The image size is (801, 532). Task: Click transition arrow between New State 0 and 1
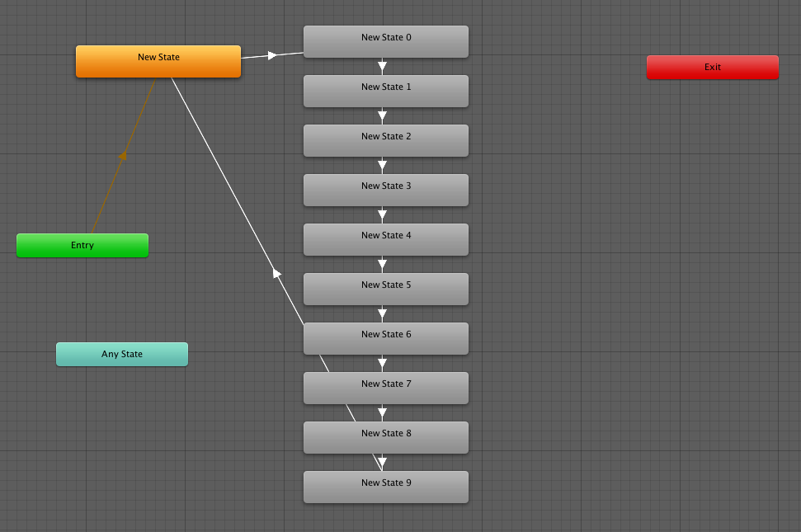[382, 66]
